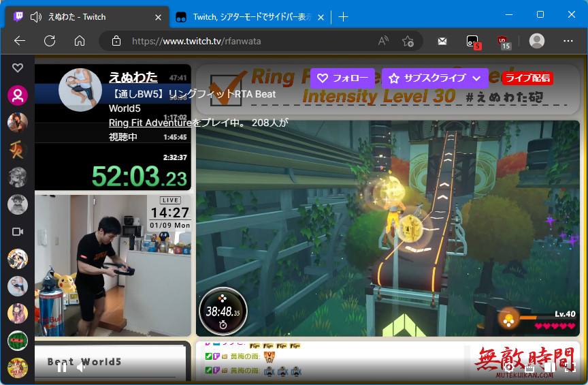Open a new browser tab
The height and width of the screenshot is (385, 588).
tap(343, 17)
